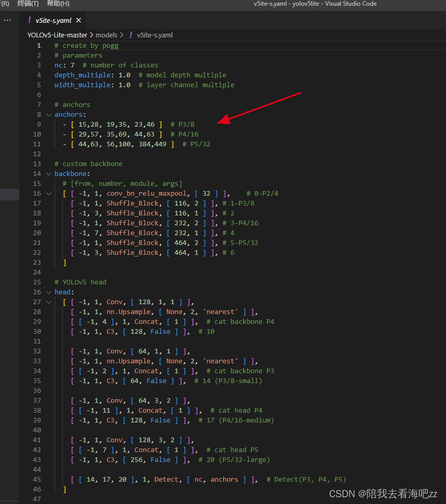Close the v5ite-s.yaml editor tab
Image resolution: width=446 pixels, height=504 pixels.
(78, 20)
